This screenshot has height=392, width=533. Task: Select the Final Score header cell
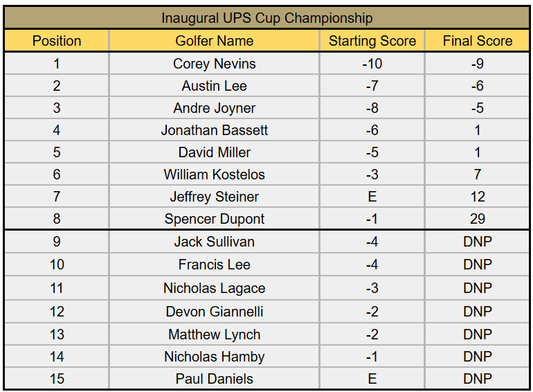coord(477,41)
